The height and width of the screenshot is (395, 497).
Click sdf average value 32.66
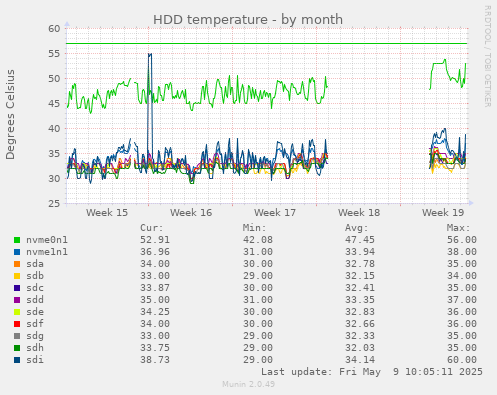click(x=360, y=324)
